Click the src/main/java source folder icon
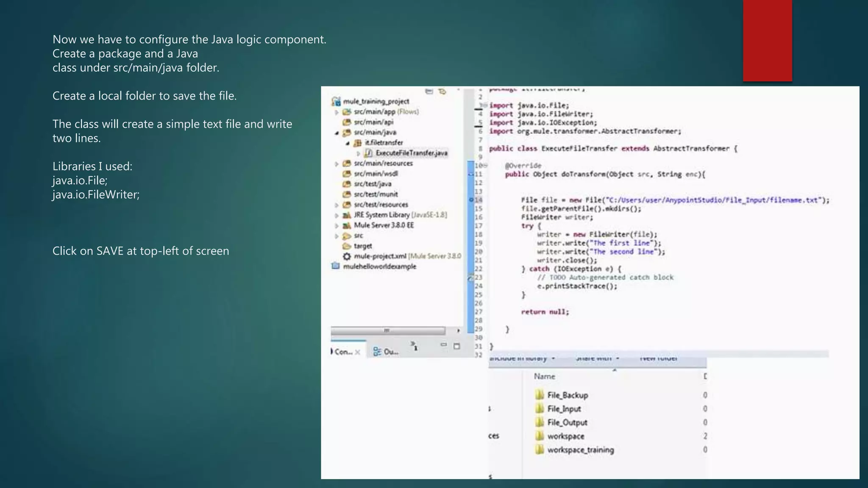868x488 pixels. click(x=347, y=133)
